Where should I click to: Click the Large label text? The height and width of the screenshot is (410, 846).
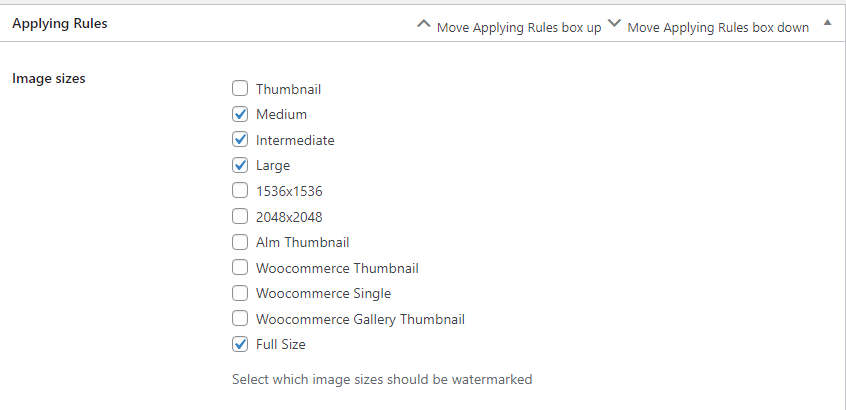tap(272, 166)
